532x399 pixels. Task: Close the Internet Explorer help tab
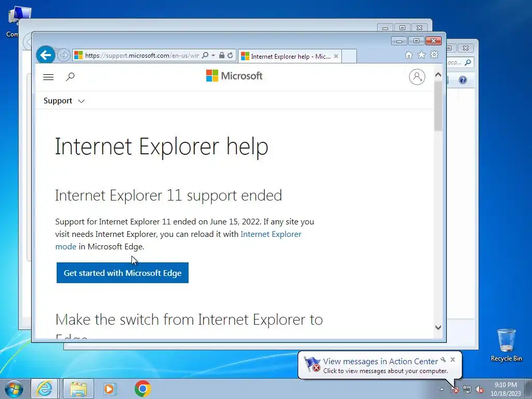point(336,56)
